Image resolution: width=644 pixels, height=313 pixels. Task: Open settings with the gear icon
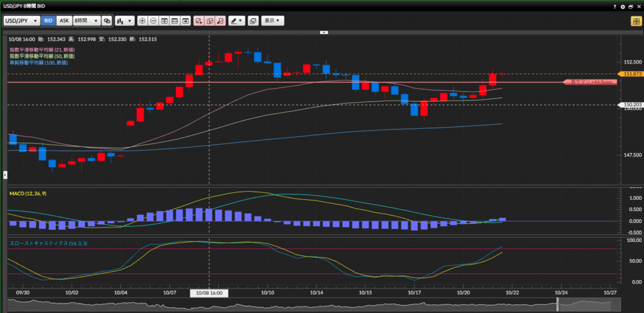[623, 6]
